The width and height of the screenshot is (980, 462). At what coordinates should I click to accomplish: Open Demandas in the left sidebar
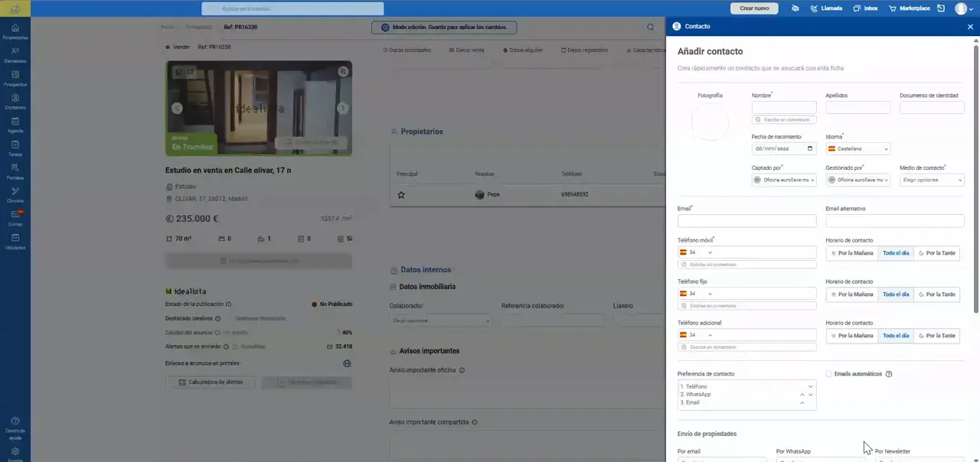[x=15, y=55]
